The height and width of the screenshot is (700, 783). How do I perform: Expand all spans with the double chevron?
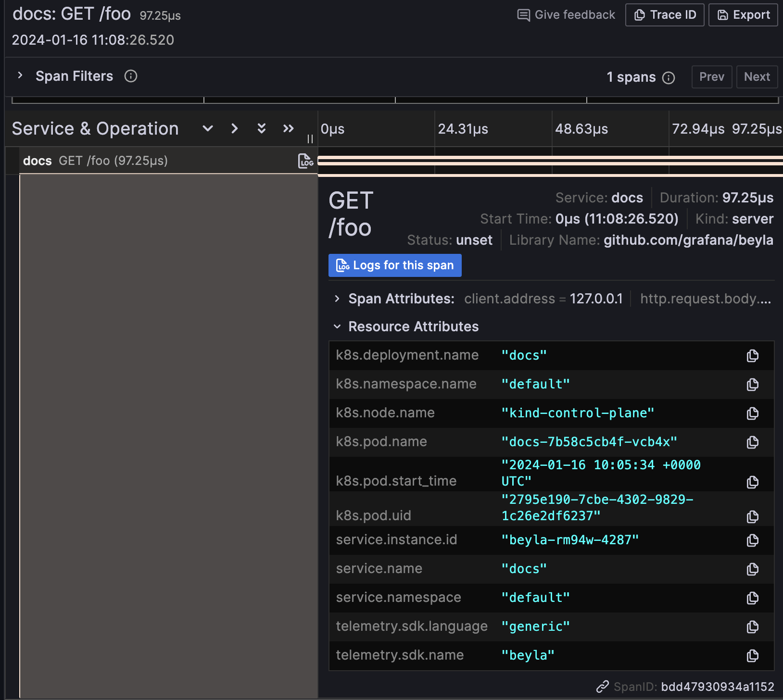click(x=261, y=129)
